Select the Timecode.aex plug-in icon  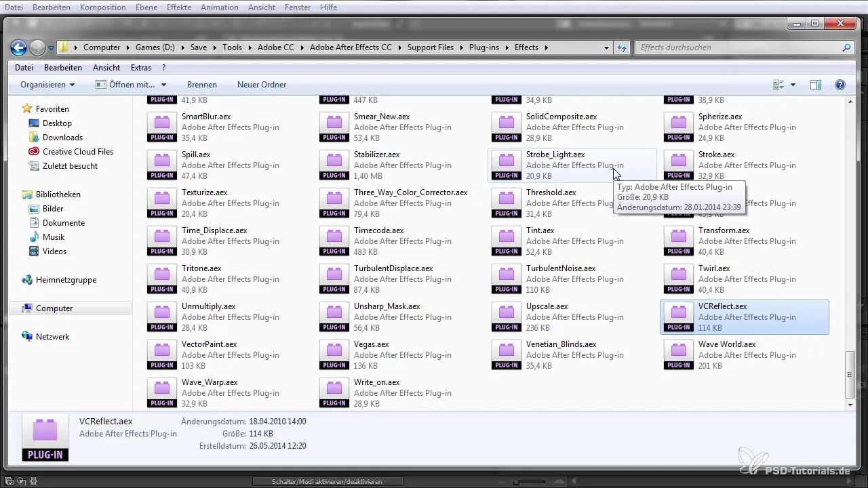click(334, 241)
